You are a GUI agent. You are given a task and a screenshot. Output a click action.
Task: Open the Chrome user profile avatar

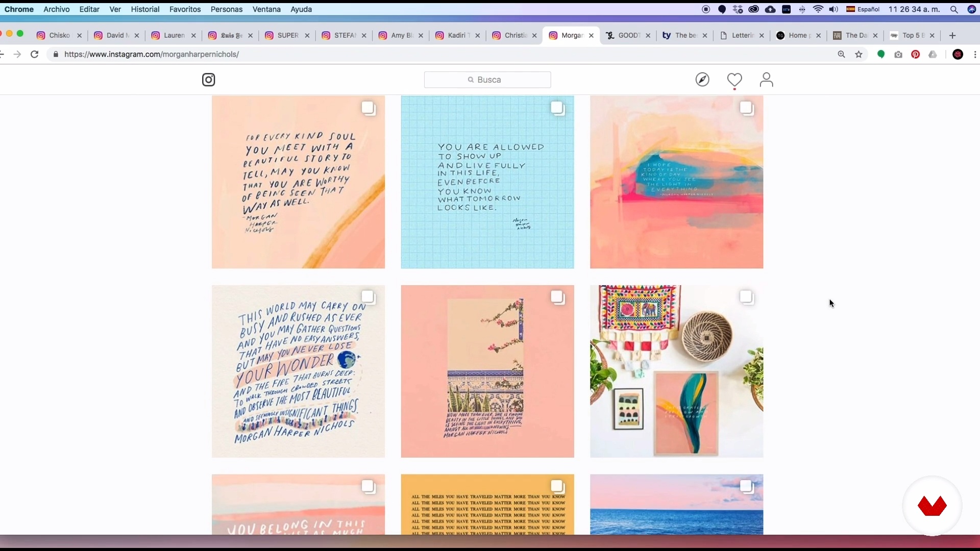point(958,54)
